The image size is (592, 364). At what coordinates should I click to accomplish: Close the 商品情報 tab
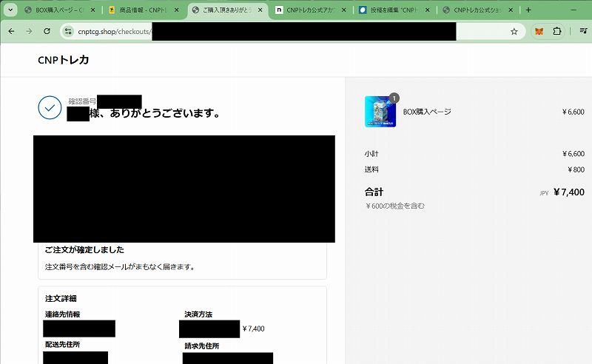pos(176,10)
